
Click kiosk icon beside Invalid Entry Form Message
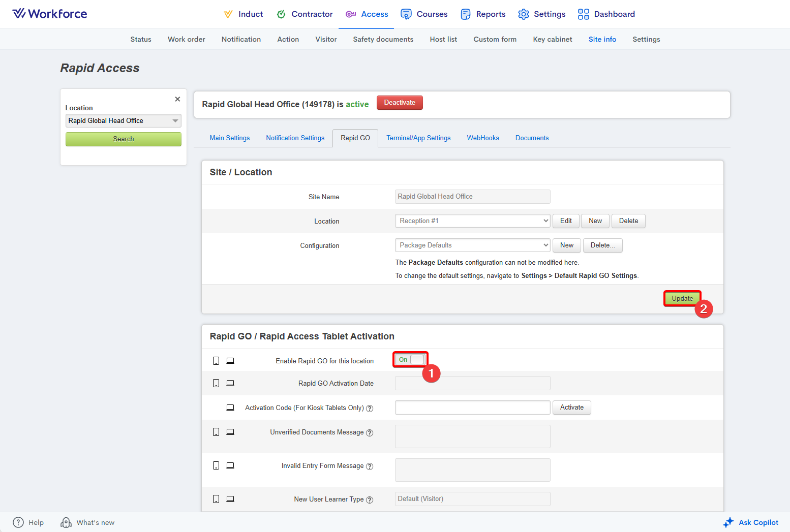point(230,465)
